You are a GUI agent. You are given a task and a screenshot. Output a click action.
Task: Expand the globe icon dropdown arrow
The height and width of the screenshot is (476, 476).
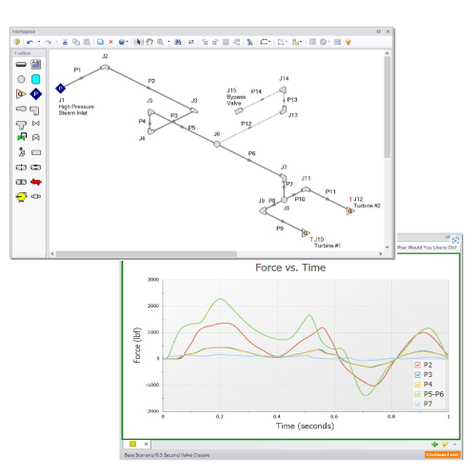[x=128, y=42]
